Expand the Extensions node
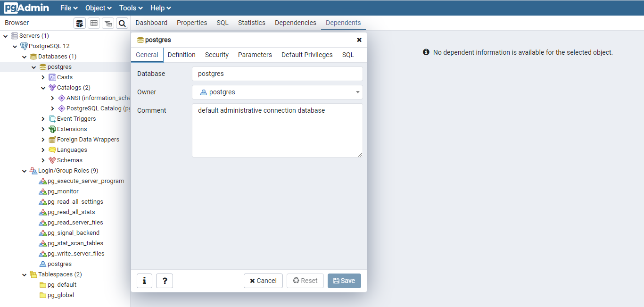Image resolution: width=644 pixels, height=307 pixels. [x=43, y=129]
